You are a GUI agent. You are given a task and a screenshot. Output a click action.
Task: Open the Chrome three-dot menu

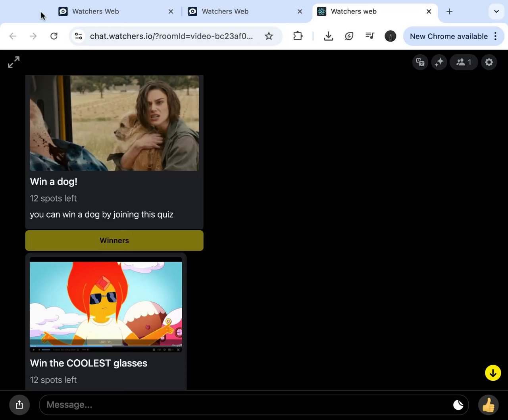[495, 36]
